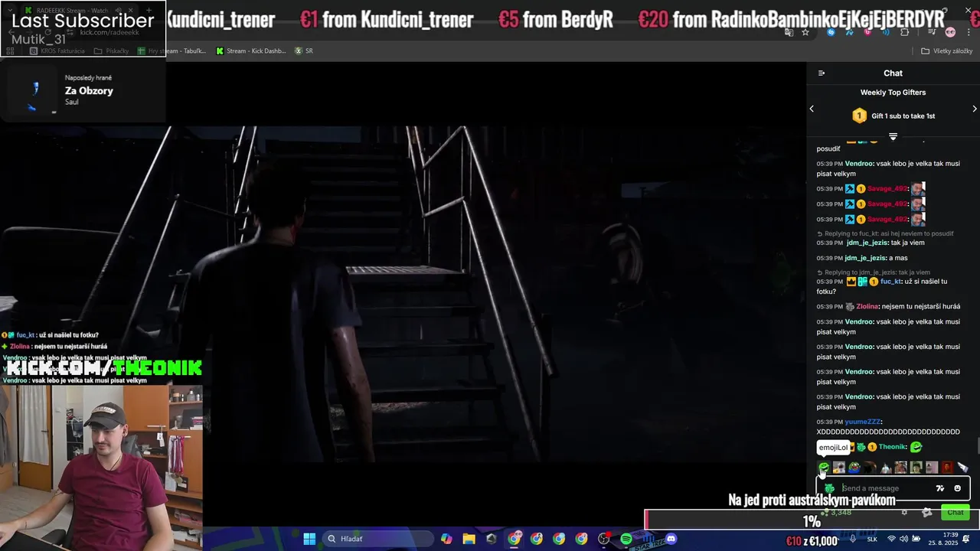Open Windows Start menu

(x=309, y=539)
